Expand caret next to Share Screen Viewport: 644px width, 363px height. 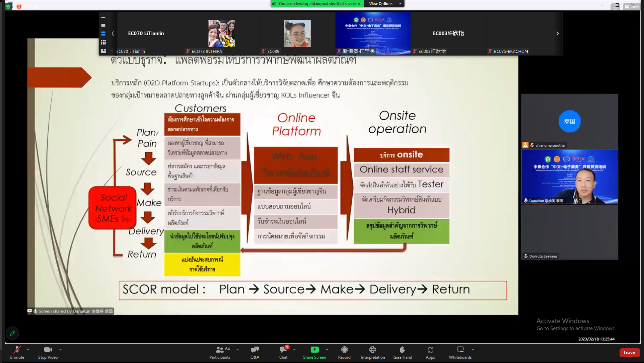pyautogui.click(x=327, y=350)
